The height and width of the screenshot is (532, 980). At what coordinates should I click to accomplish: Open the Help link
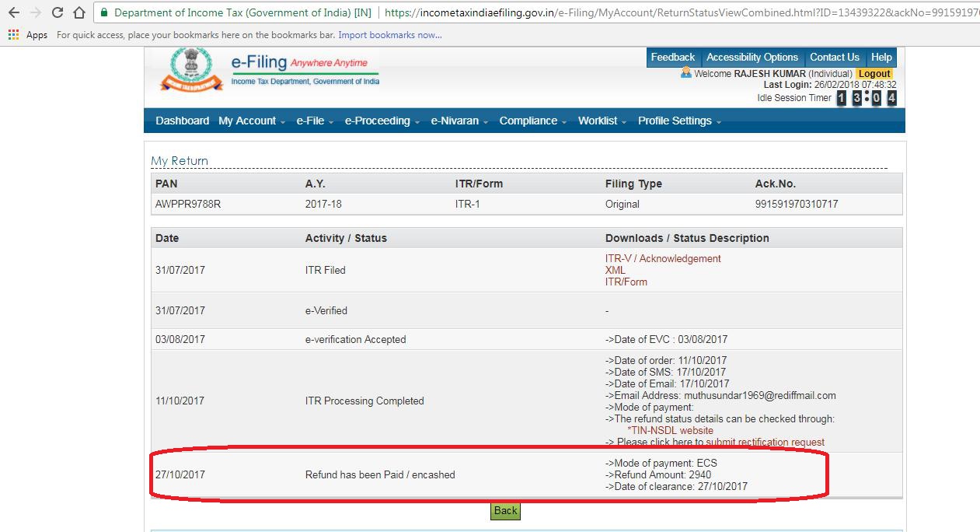[881, 58]
